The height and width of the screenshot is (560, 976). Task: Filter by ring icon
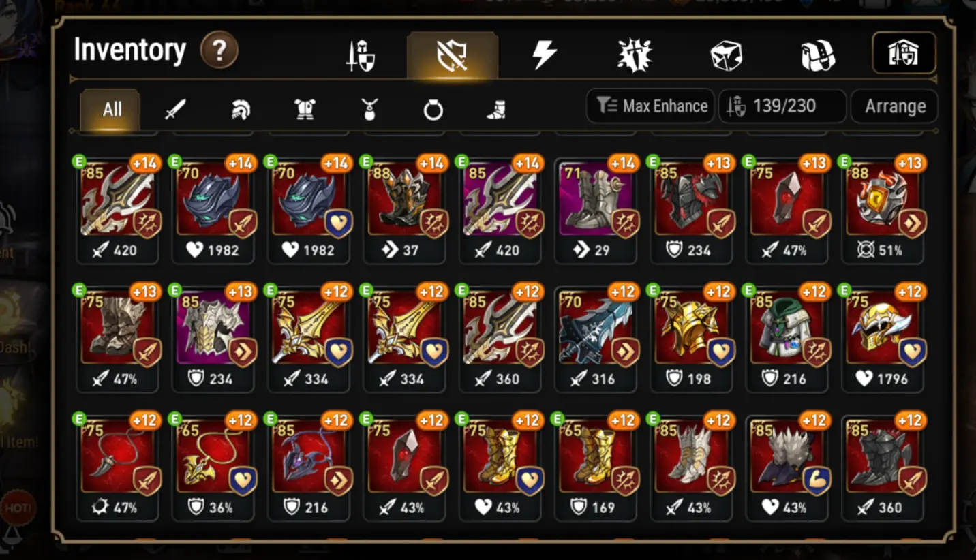click(x=433, y=110)
